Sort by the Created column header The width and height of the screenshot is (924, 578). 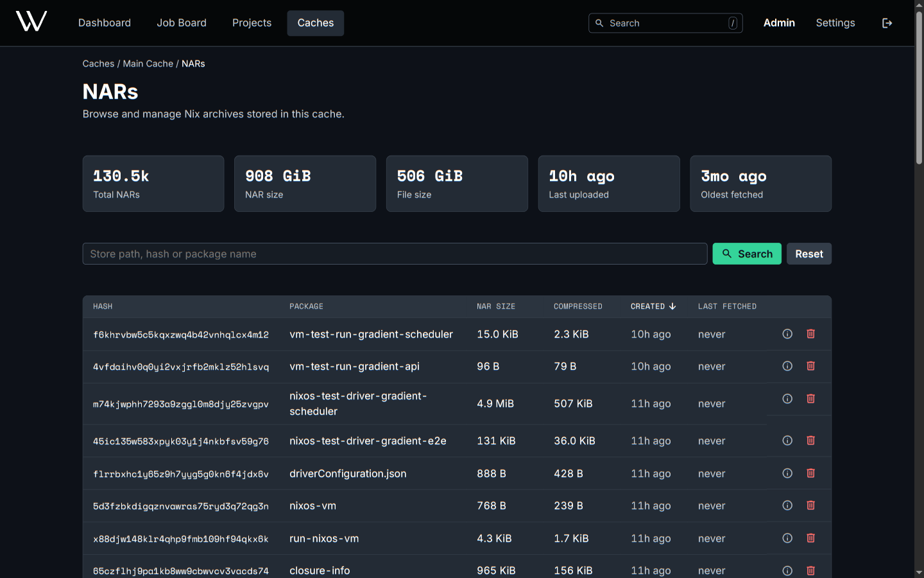coord(653,306)
